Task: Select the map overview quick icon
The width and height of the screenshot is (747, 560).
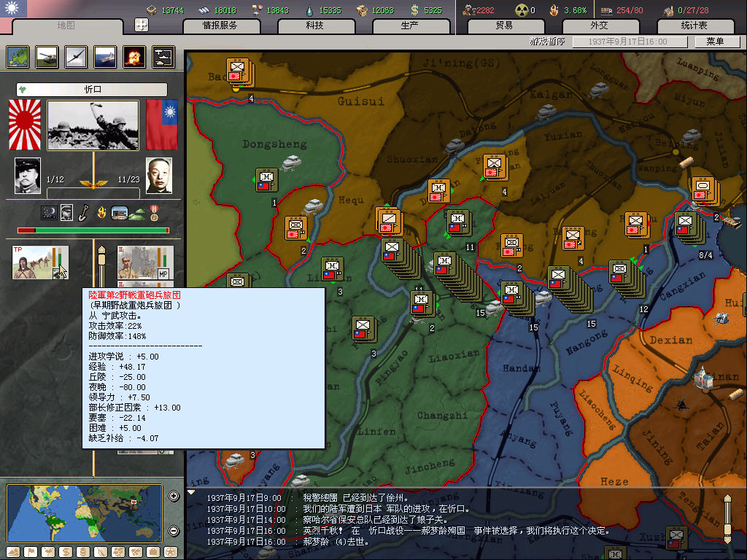Action: pyautogui.click(x=18, y=57)
